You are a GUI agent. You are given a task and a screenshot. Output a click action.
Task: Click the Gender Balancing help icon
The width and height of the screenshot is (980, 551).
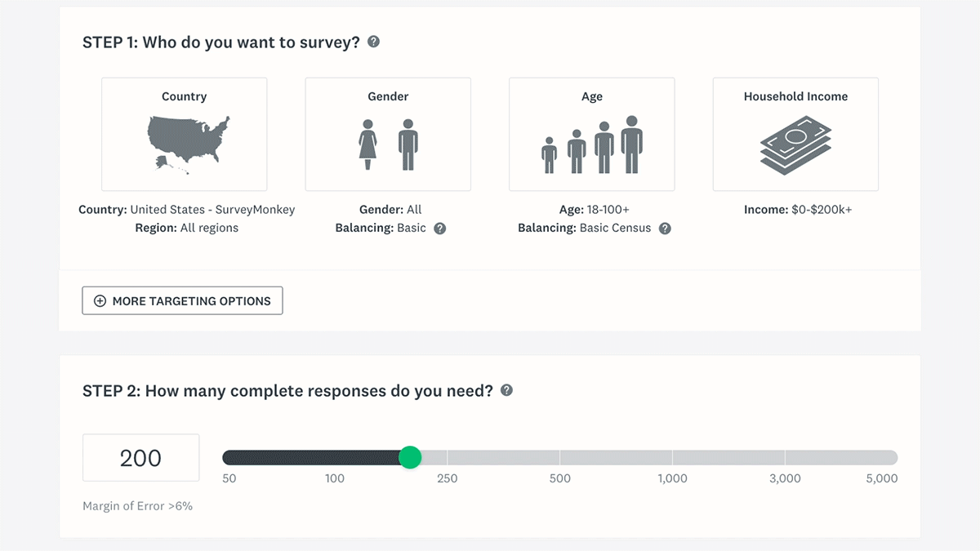click(x=439, y=229)
